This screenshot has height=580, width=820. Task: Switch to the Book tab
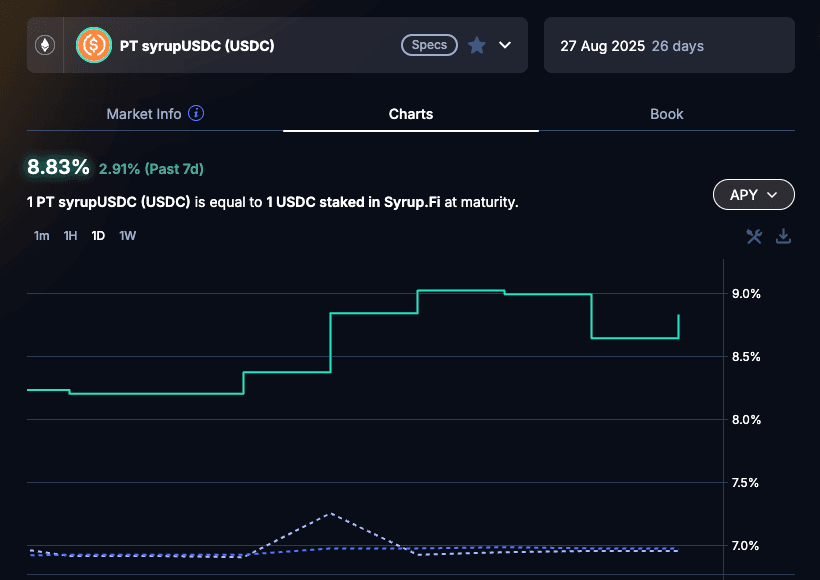pyautogui.click(x=667, y=114)
